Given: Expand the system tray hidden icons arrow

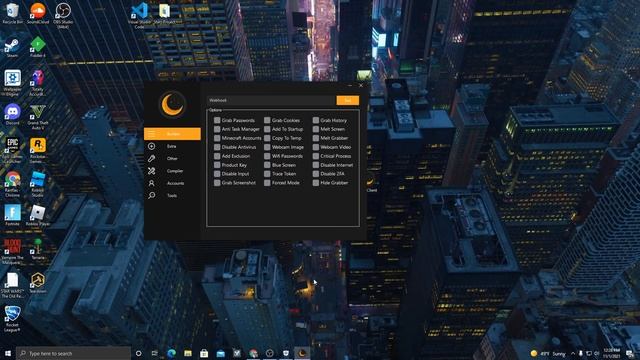Looking at the screenshot, I should [572, 353].
